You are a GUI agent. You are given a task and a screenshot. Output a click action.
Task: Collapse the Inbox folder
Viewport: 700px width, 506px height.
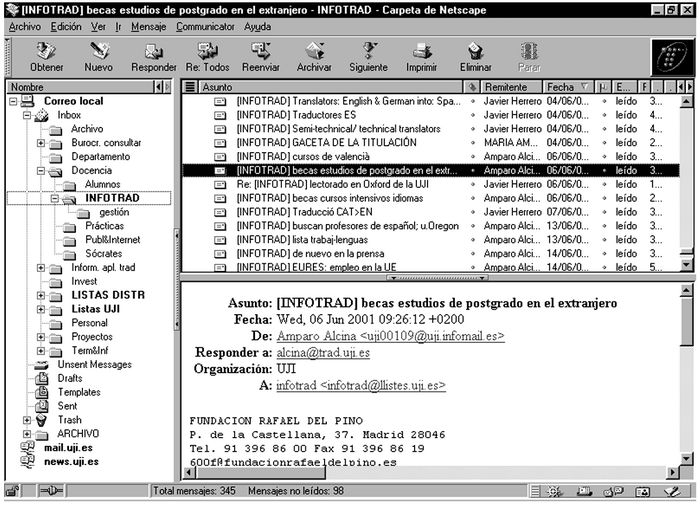point(27,115)
